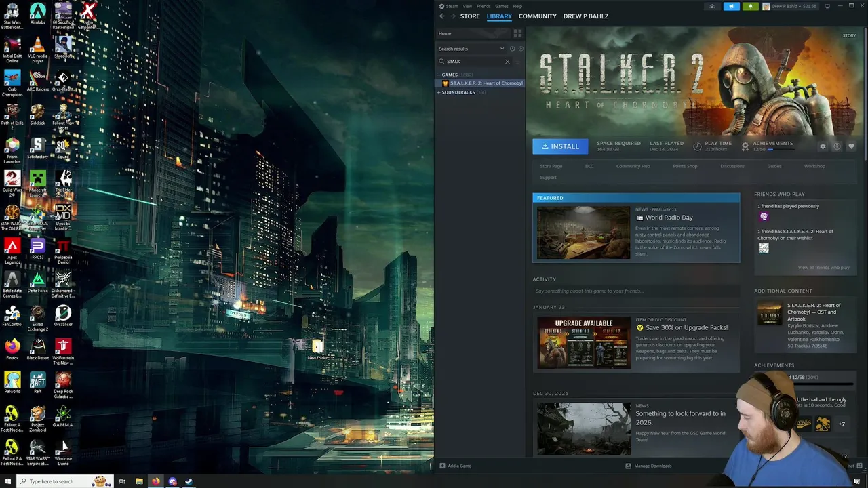This screenshot has height=488, width=868.
Task: Open the Workshop link
Action: click(x=814, y=166)
